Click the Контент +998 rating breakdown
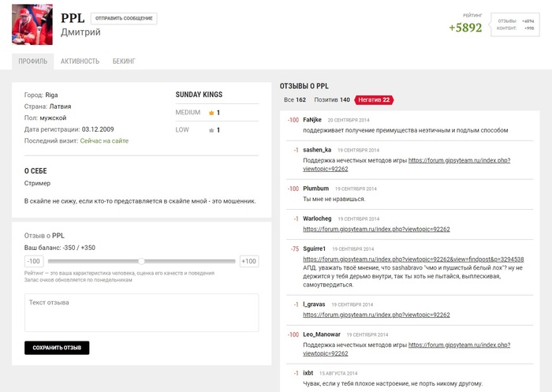Screen dimensions: 552x392 (x=516, y=28)
